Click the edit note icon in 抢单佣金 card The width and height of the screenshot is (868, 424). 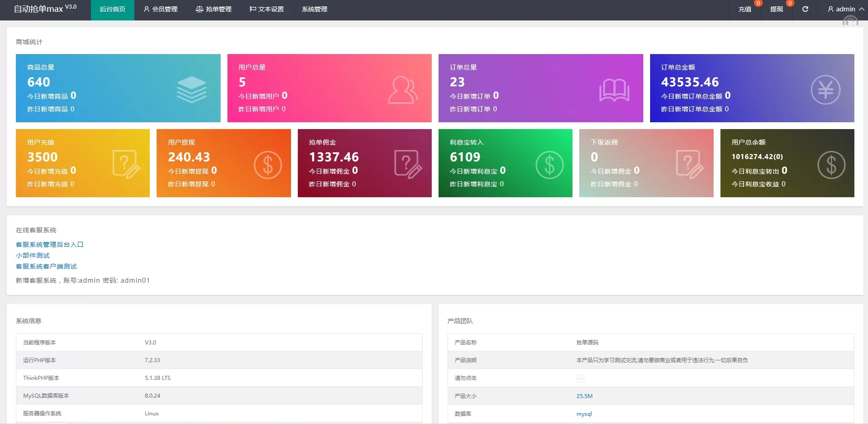tap(408, 164)
